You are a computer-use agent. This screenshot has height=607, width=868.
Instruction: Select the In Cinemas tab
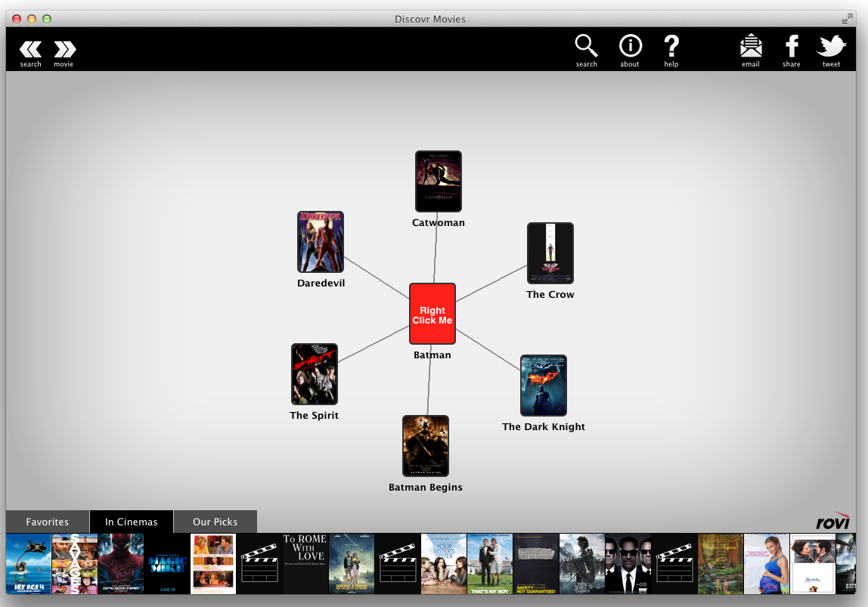pyautogui.click(x=132, y=522)
